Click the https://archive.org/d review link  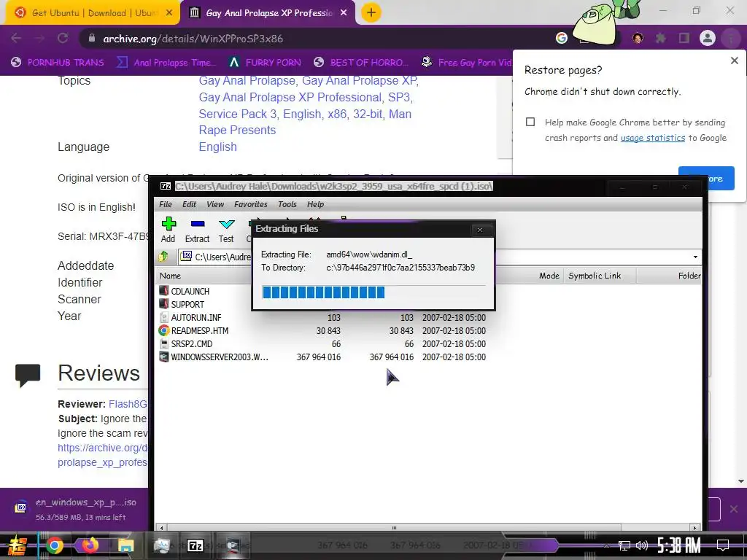pos(102,448)
